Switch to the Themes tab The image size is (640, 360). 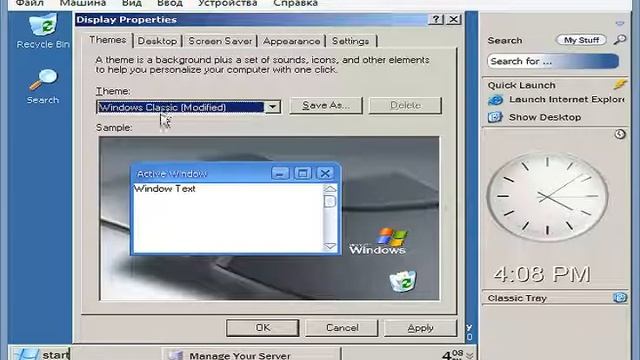pos(107,40)
